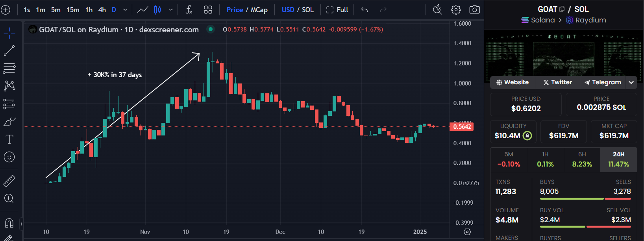Open chart settings gear
644x241 pixels.
[456, 9]
